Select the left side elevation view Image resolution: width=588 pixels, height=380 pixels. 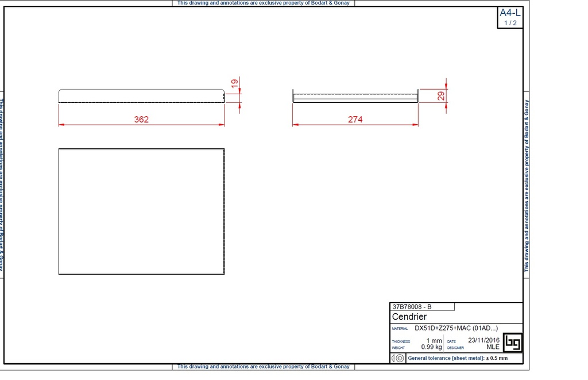point(141,96)
